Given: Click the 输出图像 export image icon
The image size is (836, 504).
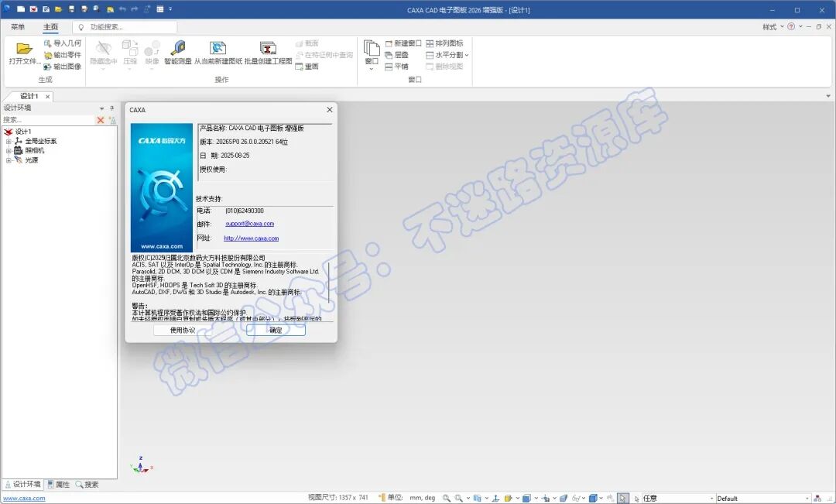Looking at the screenshot, I should pyautogui.click(x=47, y=67).
